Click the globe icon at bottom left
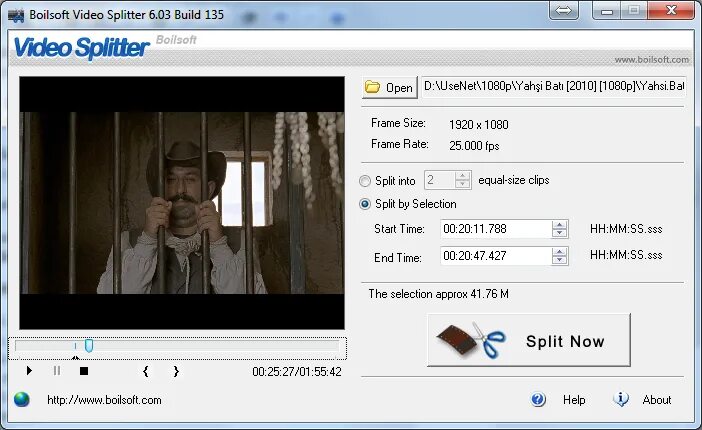 21,399
